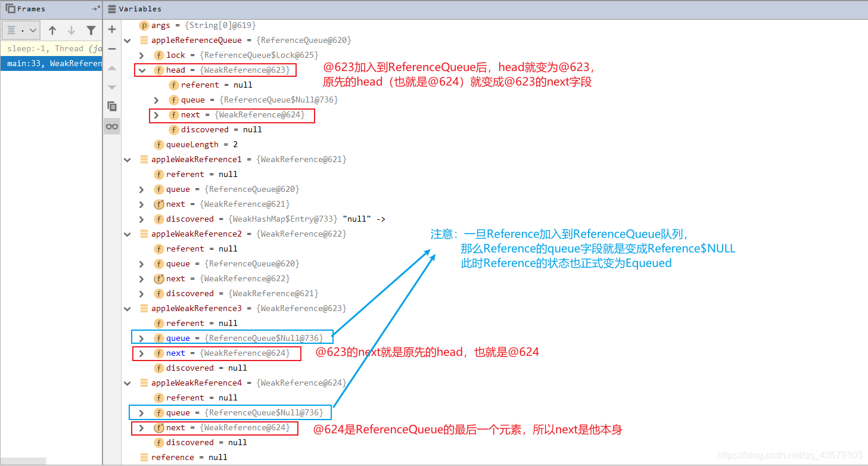Click the move watch down triangle
The height and width of the screenshot is (466, 868).
click(x=112, y=87)
